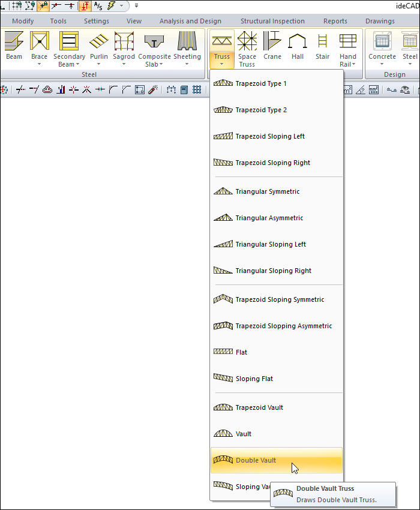
Task: Toggle the grid lock snap icon
Action: coord(17,5)
